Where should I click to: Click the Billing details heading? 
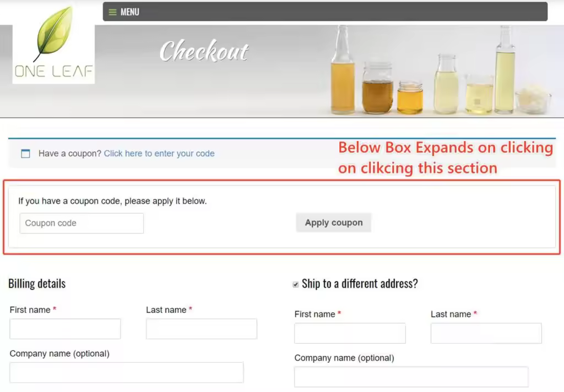[x=37, y=284]
